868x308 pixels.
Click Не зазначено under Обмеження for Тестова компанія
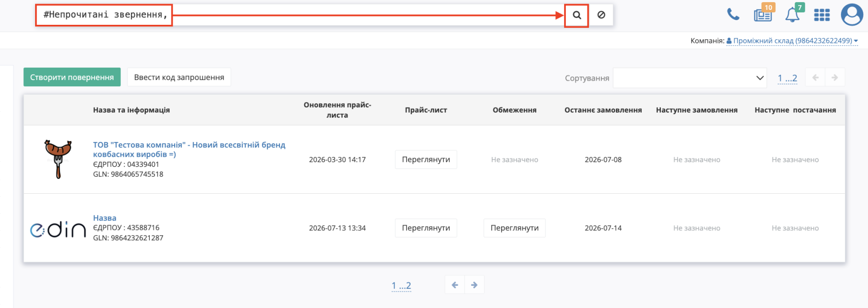[x=515, y=160]
